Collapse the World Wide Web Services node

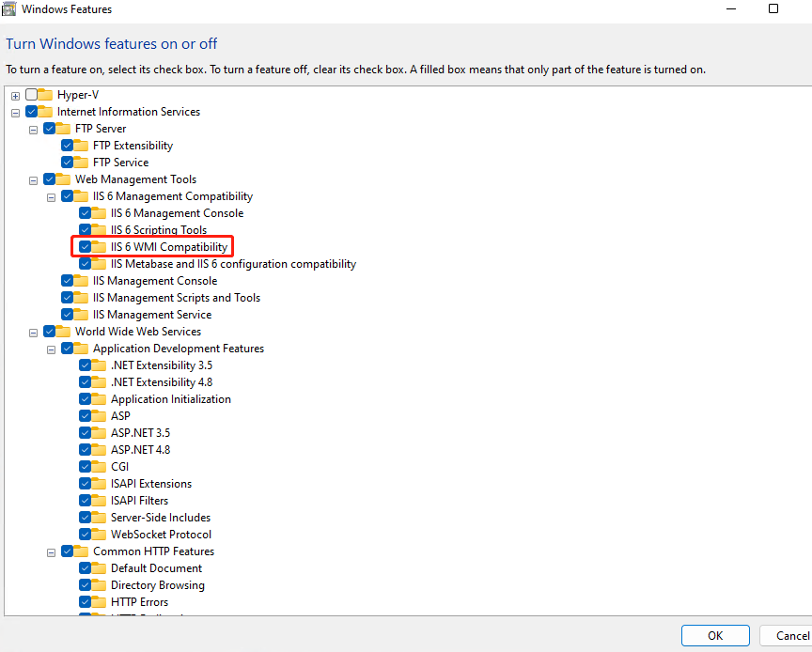[x=34, y=333]
